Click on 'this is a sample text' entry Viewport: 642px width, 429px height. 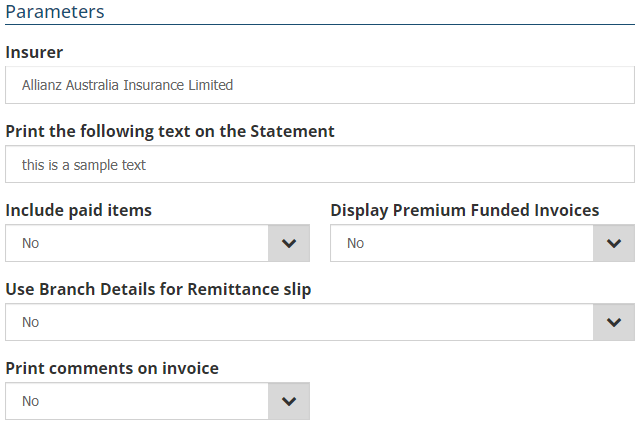coord(84,165)
